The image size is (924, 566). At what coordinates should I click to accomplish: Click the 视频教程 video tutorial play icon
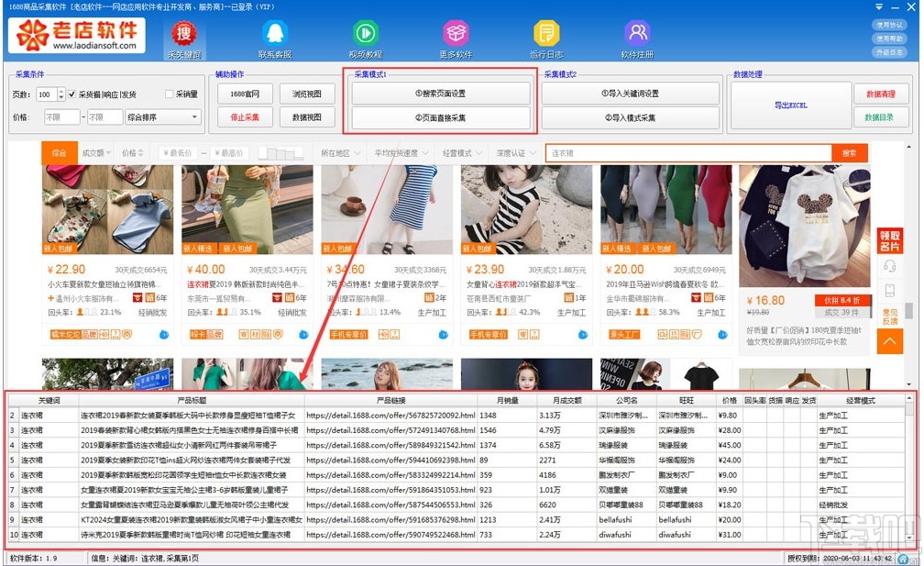(x=364, y=31)
